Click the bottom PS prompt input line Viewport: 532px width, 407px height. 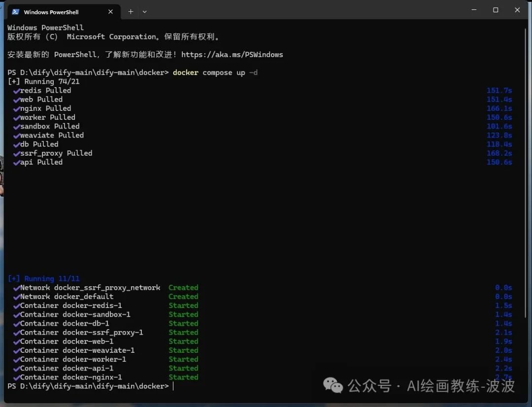point(91,386)
